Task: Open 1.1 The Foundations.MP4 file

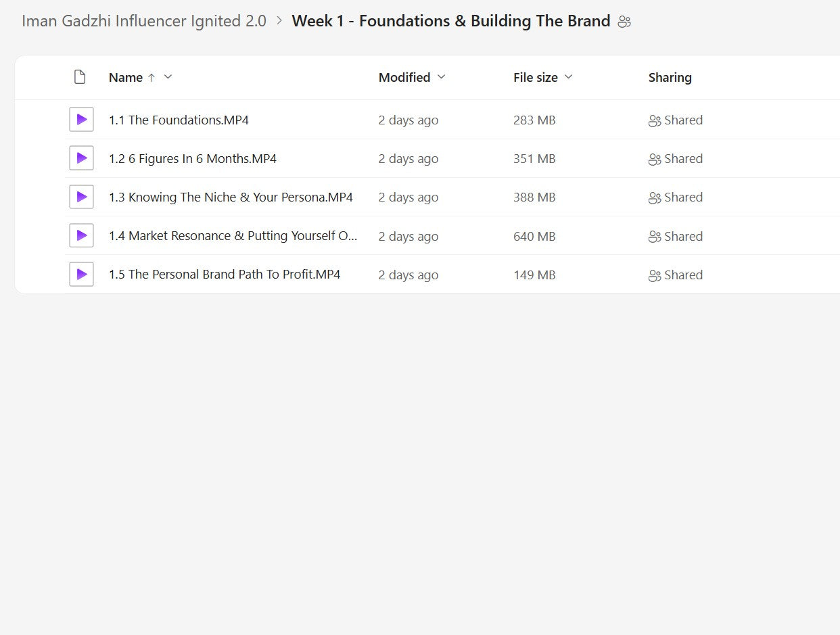Action: point(179,120)
